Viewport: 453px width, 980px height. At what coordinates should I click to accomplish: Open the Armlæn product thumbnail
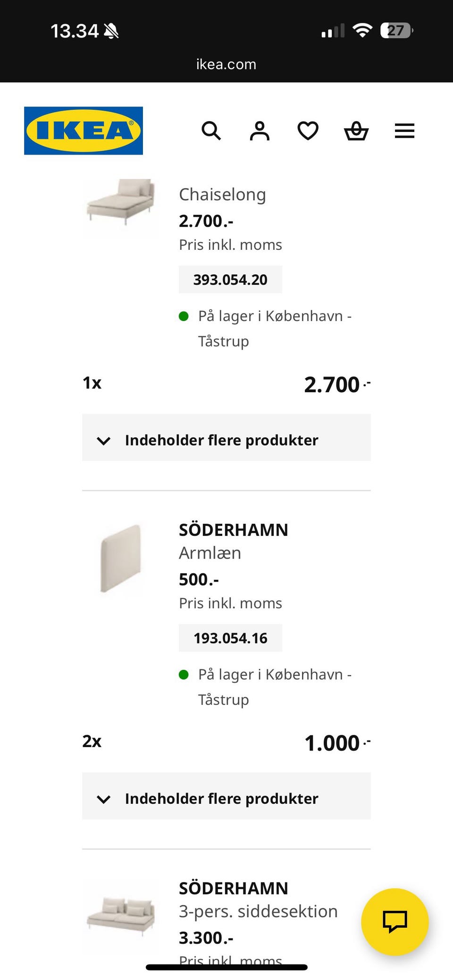tap(121, 558)
